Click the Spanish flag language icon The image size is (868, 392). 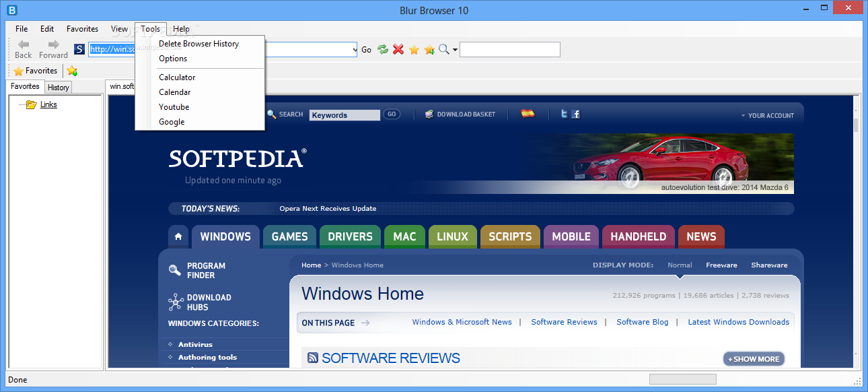tap(528, 114)
